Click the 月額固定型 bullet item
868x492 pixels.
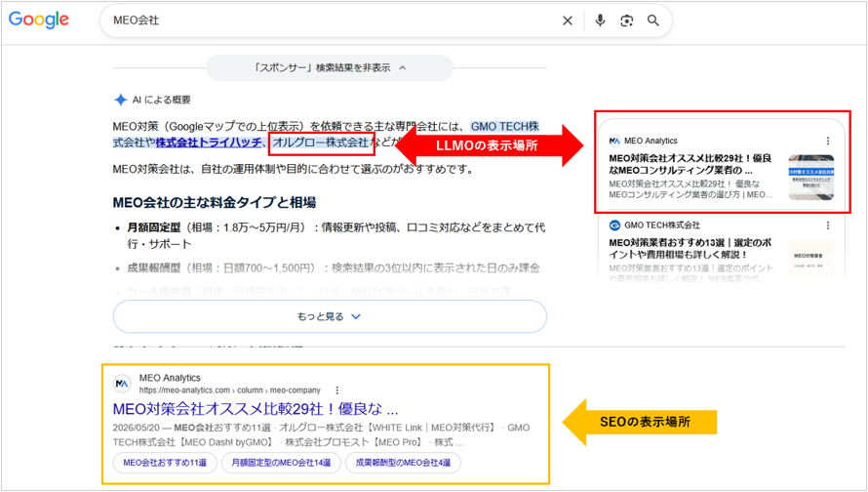335,235
